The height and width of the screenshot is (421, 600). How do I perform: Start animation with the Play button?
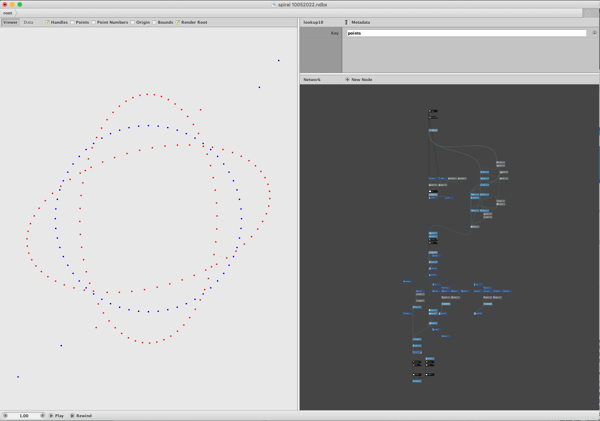pos(56,416)
